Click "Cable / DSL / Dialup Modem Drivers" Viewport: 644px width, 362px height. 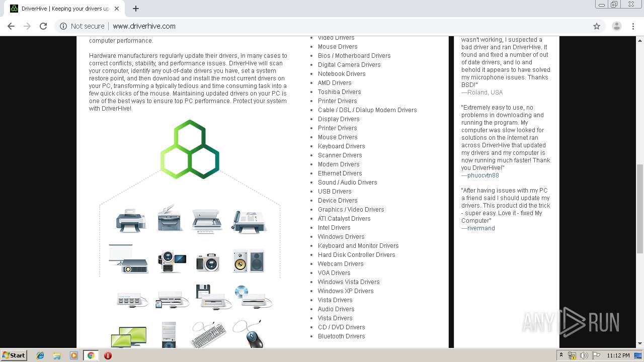[367, 110]
